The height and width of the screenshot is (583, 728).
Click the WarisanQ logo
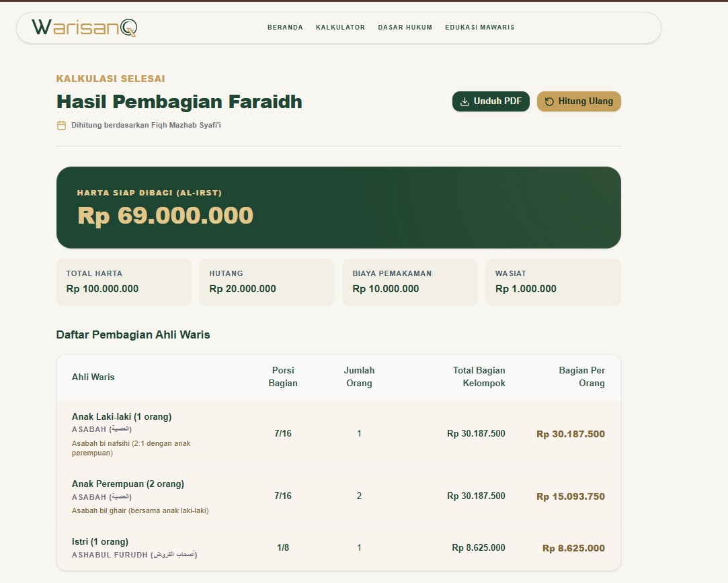(85, 28)
